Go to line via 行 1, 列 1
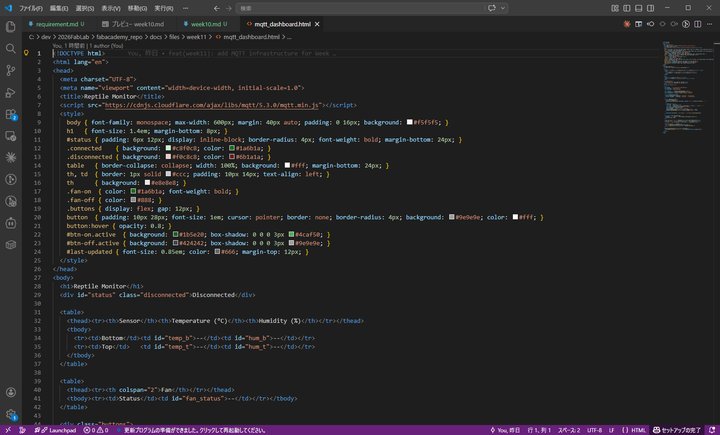The height and width of the screenshot is (435, 720). 539,430
